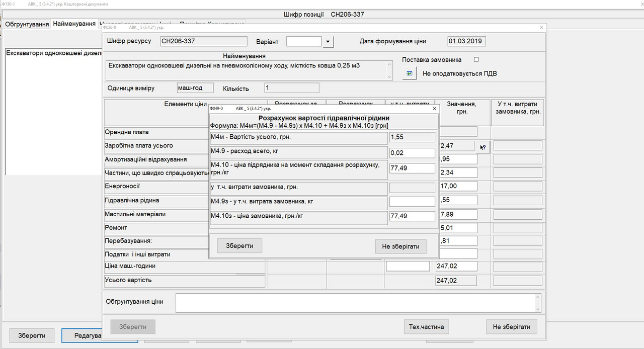Click the empty 'в т.ч. витрати' field in Ціна маш.-години row
The height and width of the screenshot is (349, 644).
[x=408, y=266]
